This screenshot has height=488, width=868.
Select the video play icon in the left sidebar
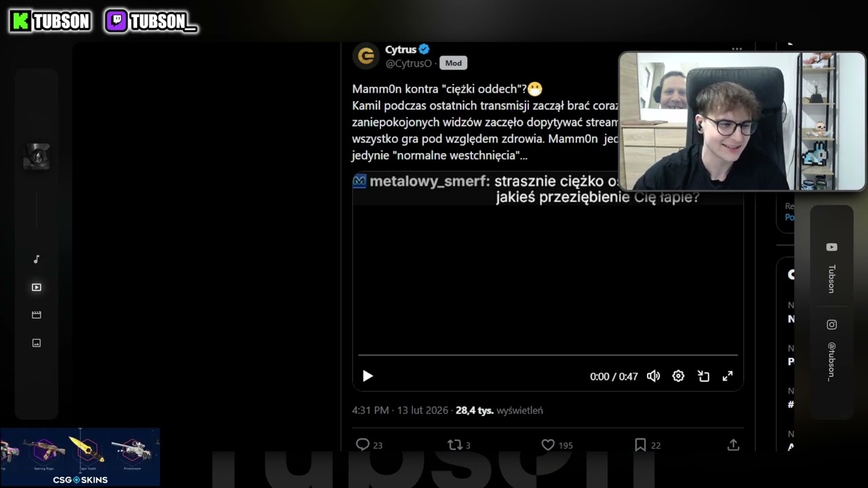(37, 287)
